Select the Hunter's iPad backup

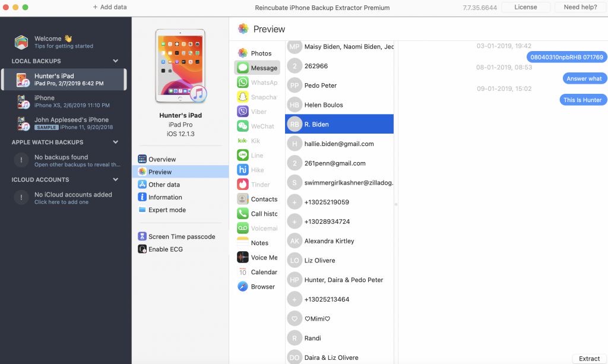64,80
